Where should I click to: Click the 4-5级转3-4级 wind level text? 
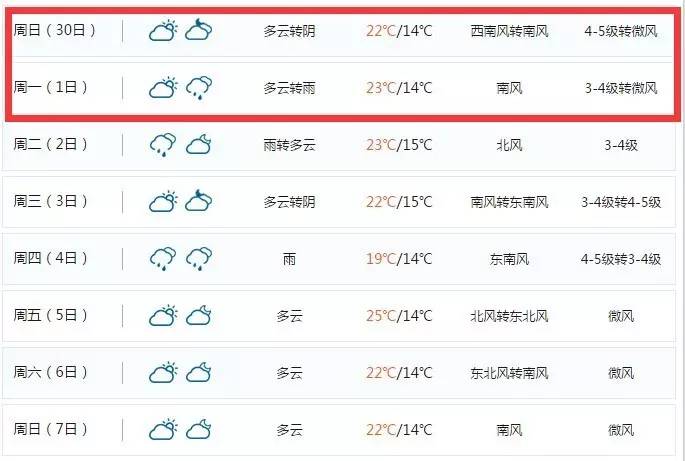(621, 259)
